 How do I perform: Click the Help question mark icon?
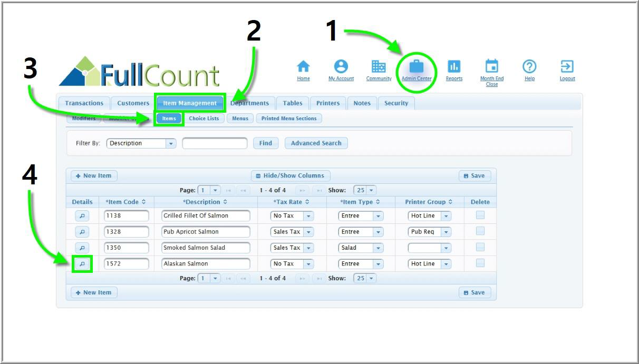click(x=529, y=66)
